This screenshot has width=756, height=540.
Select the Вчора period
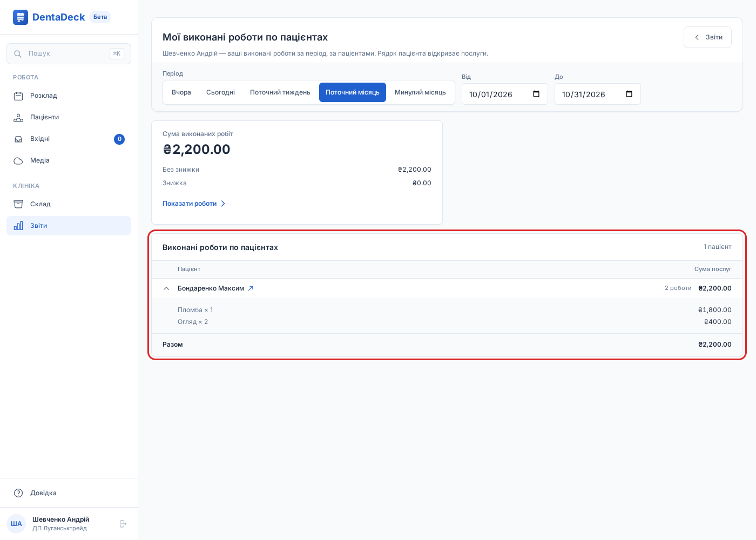[181, 92]
